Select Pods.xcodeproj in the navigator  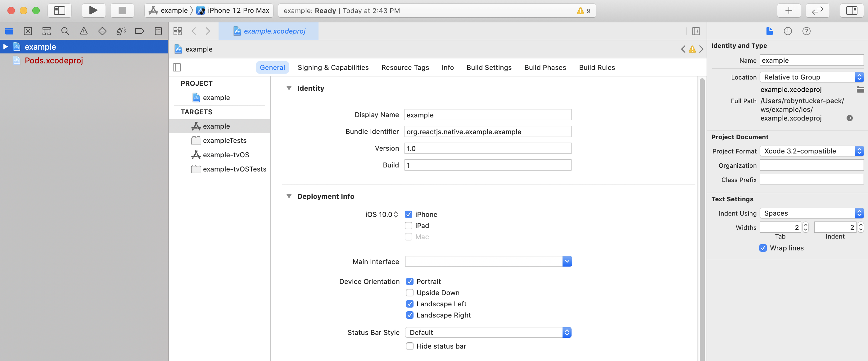(x=54, y=61)
